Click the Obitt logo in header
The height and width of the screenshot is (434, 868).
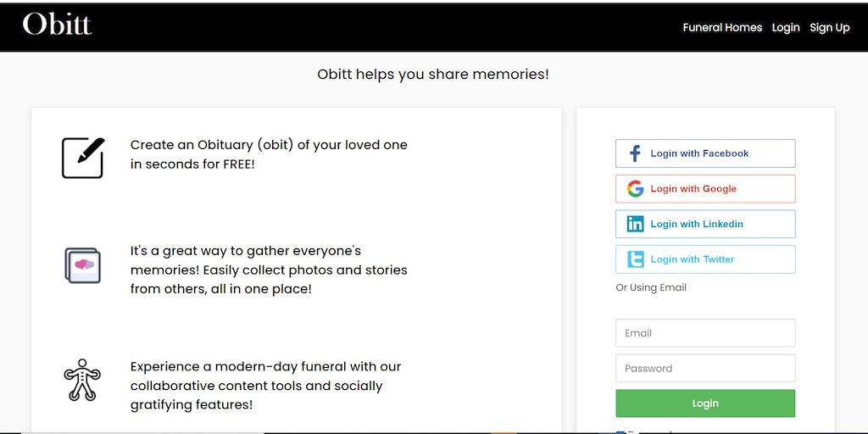click(57, 24)
